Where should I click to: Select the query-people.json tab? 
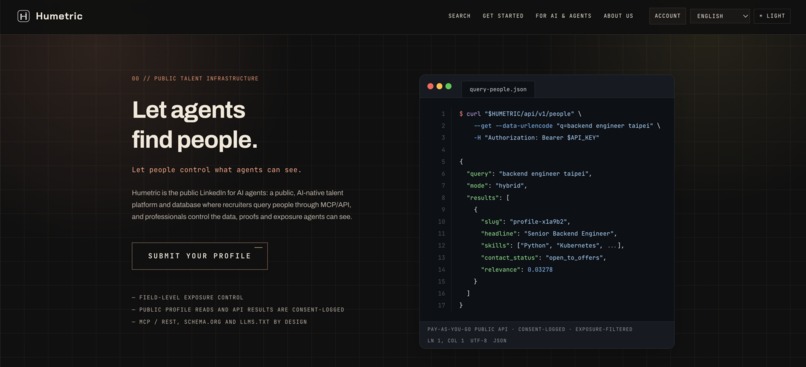pos(498,89)
